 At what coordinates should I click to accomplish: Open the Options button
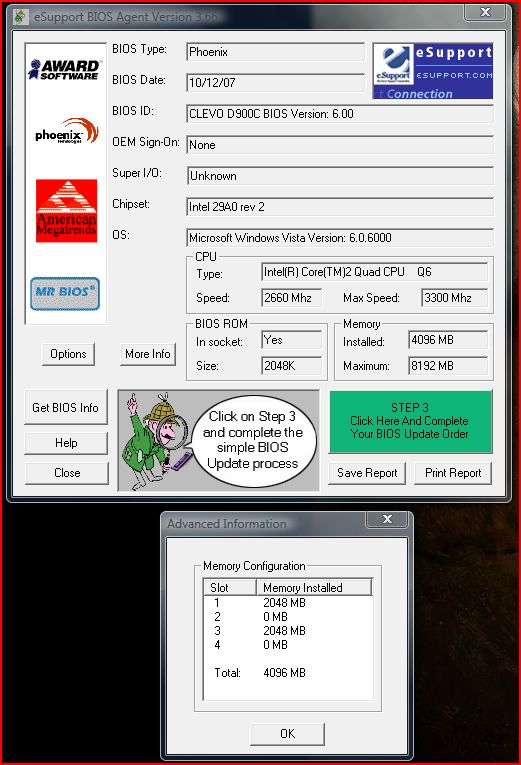(68, 354)
